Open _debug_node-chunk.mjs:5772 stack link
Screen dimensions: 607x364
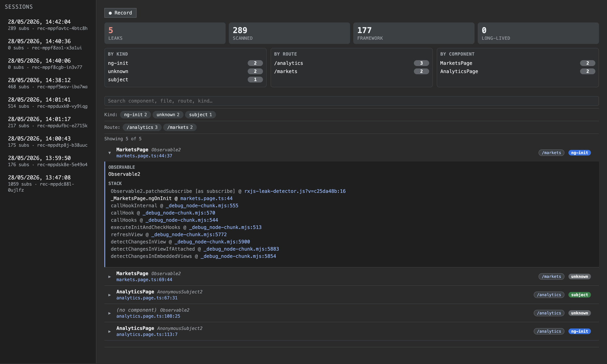pos(189,235)
